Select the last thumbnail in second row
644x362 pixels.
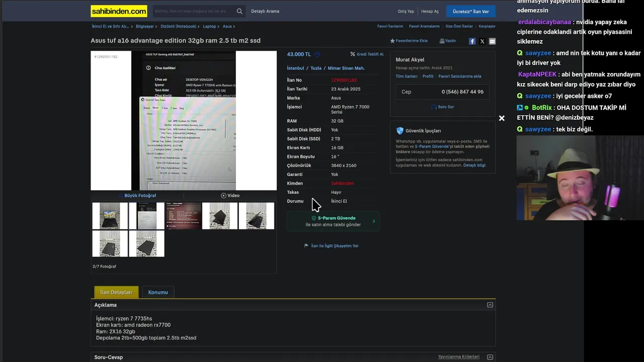(146, 244)
